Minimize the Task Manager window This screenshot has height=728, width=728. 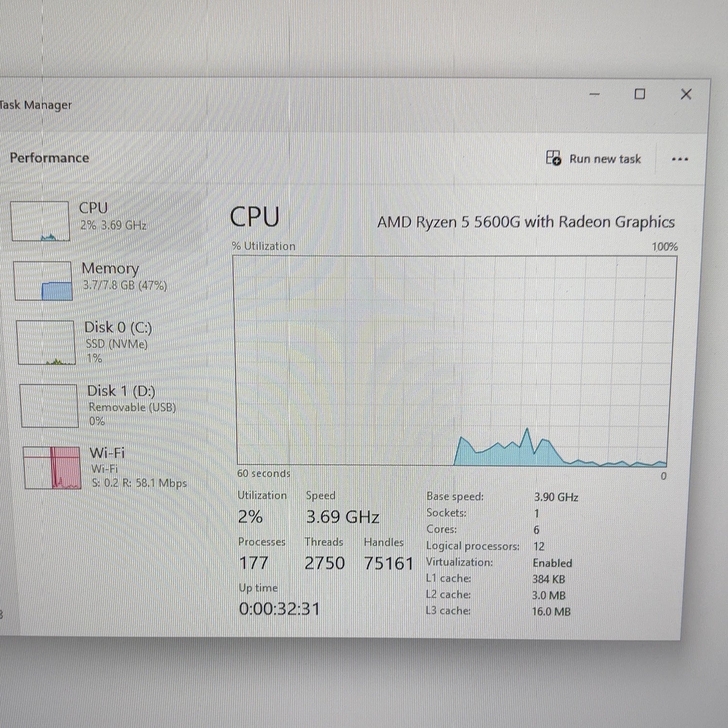(x=595, y=94)
